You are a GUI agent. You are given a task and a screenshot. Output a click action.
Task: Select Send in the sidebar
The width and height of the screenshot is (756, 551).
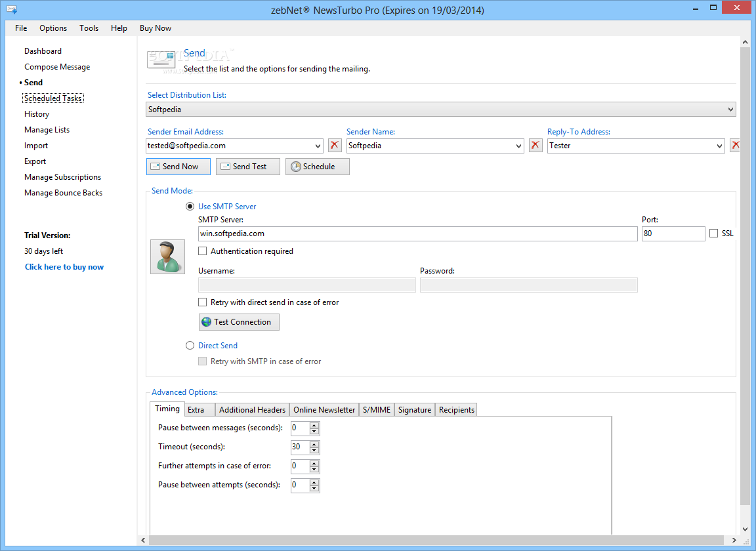[x=33, y=83]
